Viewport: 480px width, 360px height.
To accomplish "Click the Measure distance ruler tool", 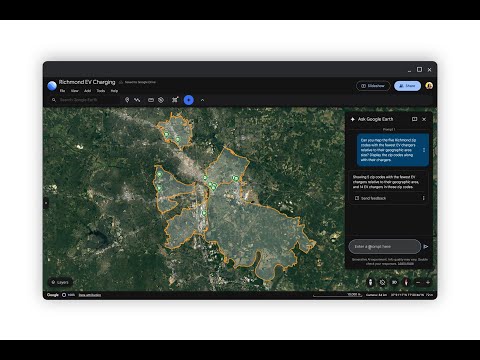I will pos(151,100).
